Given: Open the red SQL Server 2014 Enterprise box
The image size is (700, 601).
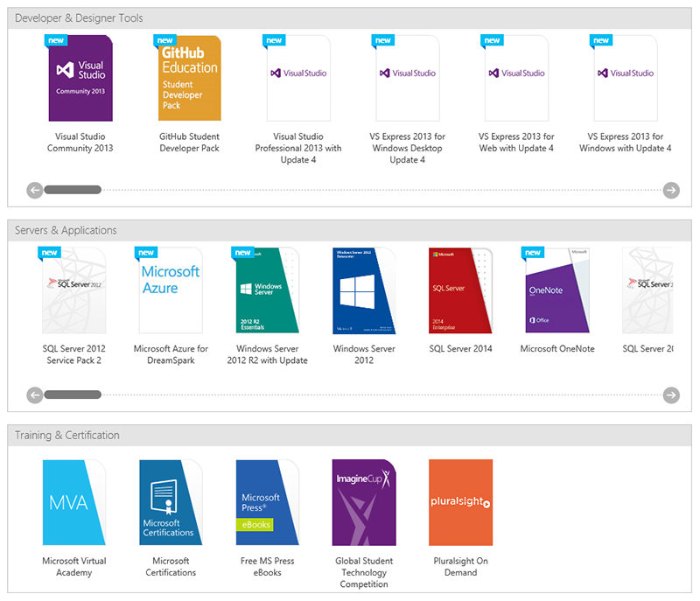Looking at the screenshot, I should click(460, 290).
